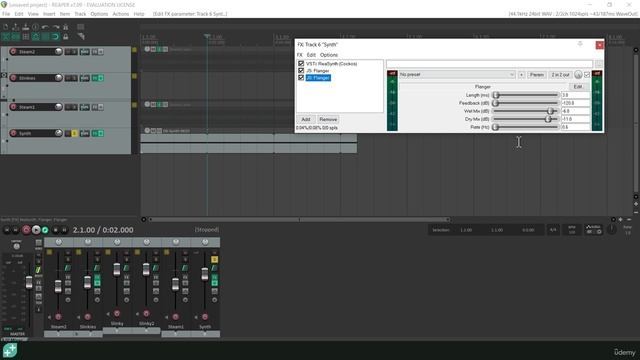Click the record arm on Synth mixer strip
This screenshot has width=640, height=360.
tap(205, 317)
